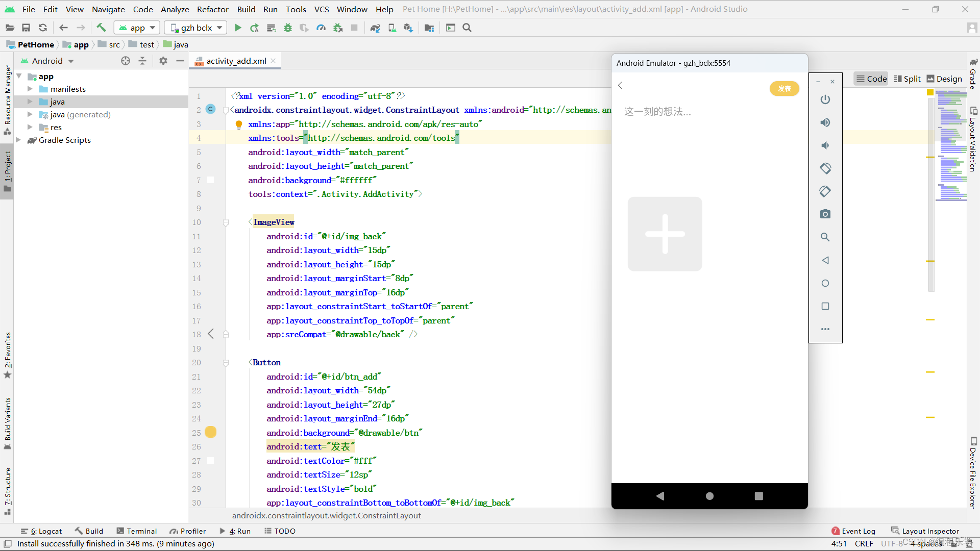Click the orange 发表 button in emulator
The image size is (980, 551).
(784, 89)
